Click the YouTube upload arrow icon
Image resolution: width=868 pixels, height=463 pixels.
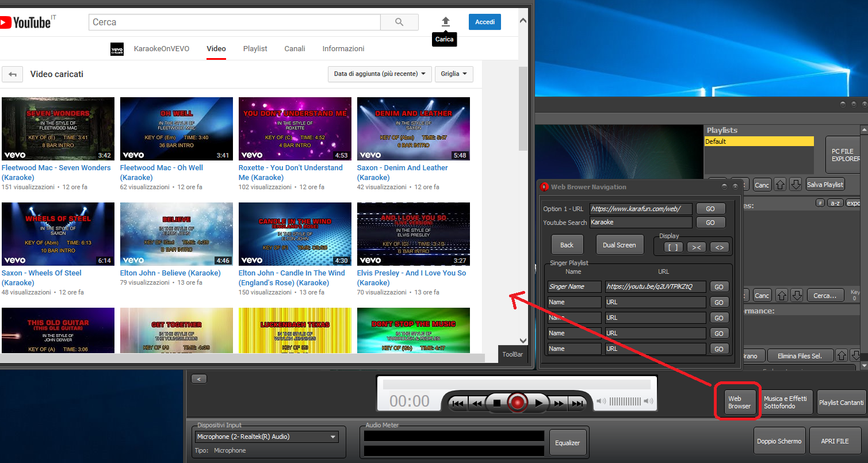[x=445, y=22]
